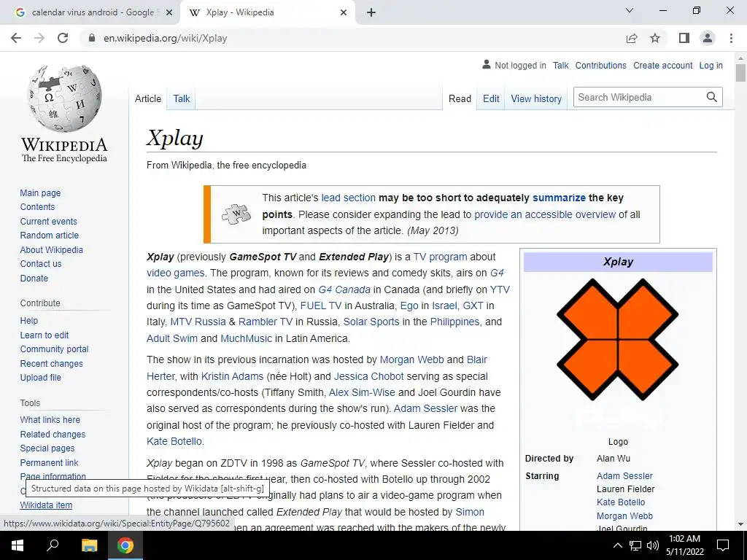Open the Morgan Webb link in article text
747x560 pixels.
(411, 359)
